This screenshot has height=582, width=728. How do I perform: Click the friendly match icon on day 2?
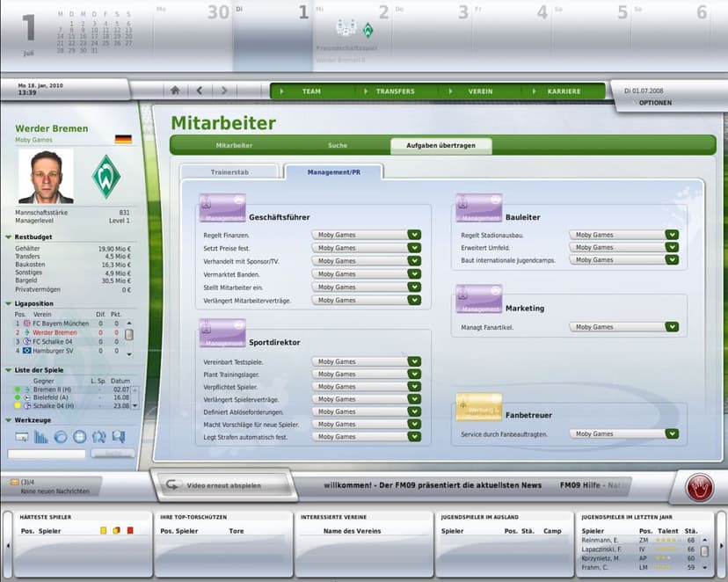tap(346, 28)
